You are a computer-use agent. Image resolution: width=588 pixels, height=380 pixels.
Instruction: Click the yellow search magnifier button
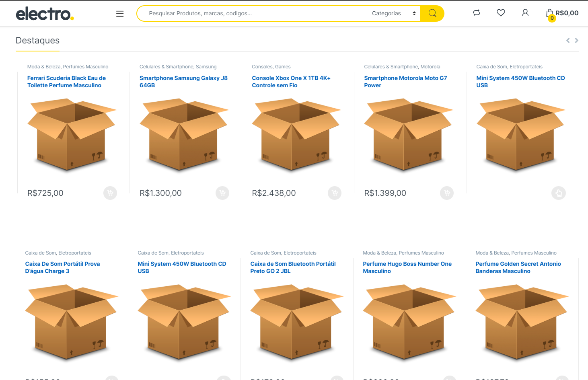pos(432,13)
